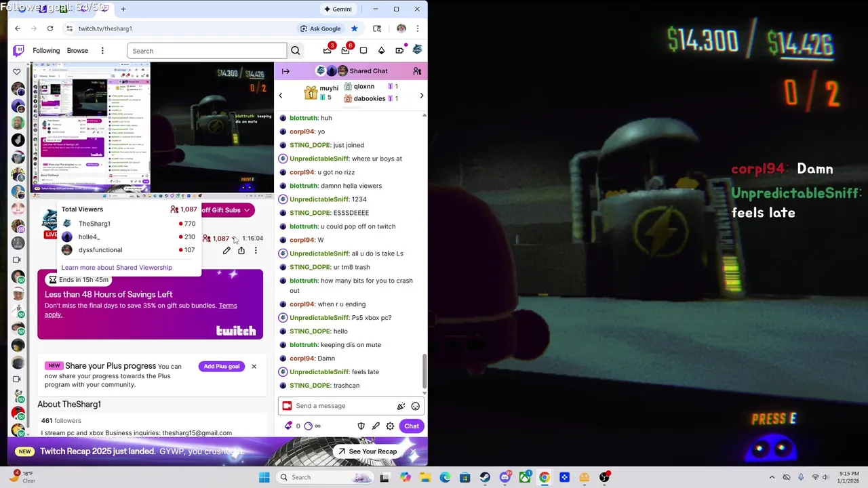Open Discord from the taskbar
The height and width of the screenshot is (488, 868).
(x=505, y=477)
